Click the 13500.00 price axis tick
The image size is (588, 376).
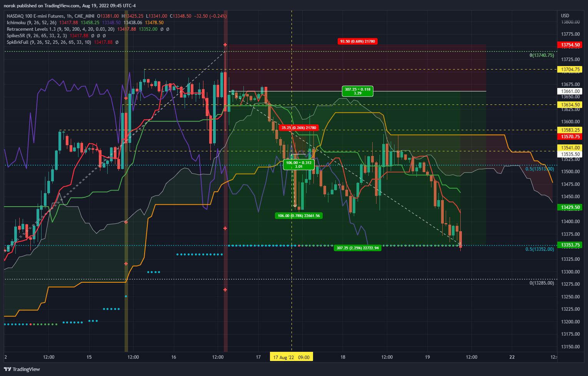click(x=570, y=172)
